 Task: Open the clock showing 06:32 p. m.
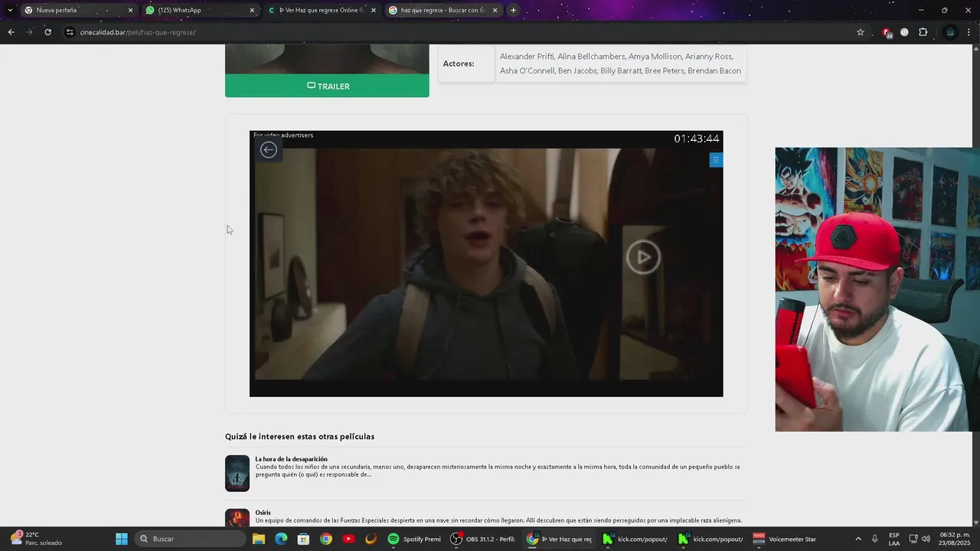(955, 539)
